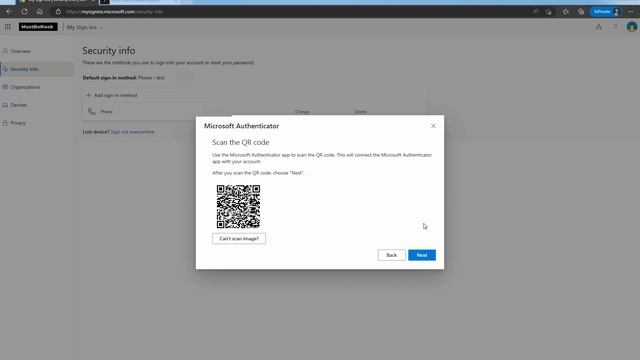Select Security info in the sidebar
This screenshot has height=360, width=640.
(x=37, y=69)
